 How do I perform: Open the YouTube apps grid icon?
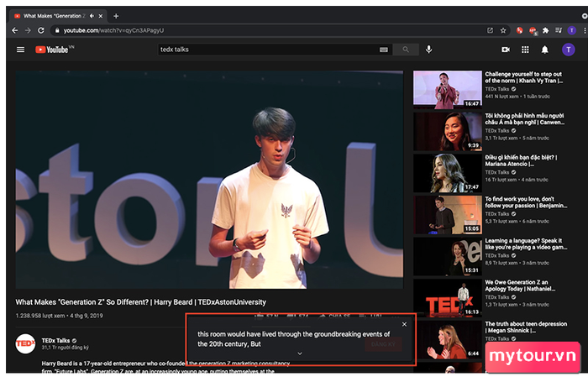[x=525, y=50]
